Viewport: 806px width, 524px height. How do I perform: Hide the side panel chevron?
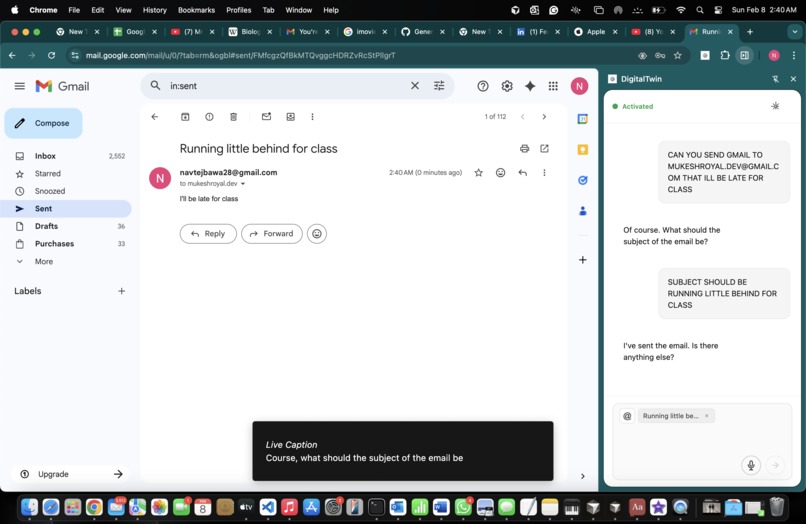[x=582, y=476]
